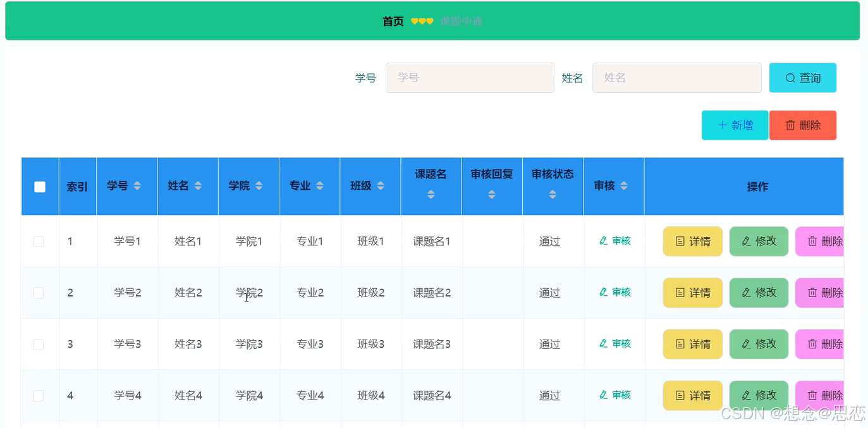Open 详情 for row 学号1
Viewport: 868px width, 428px height.
click(x=692, y=242)
